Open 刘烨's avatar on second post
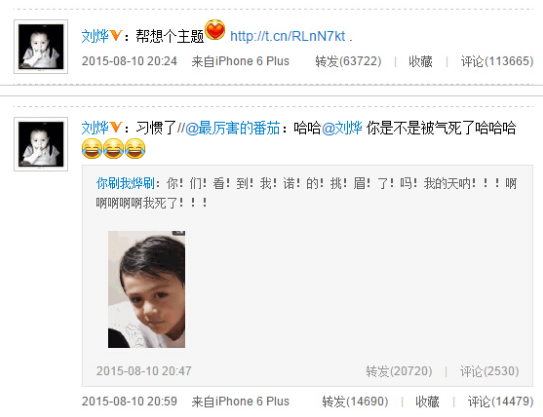543x417 pixels. [x=41, y=144]
